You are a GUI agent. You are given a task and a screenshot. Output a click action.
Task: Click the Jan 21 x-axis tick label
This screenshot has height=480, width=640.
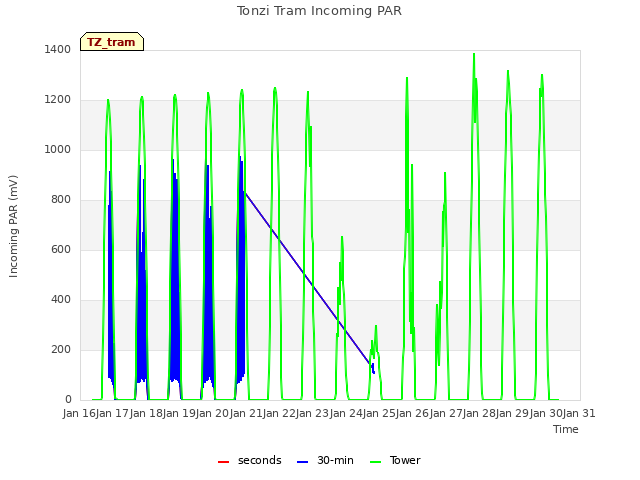[x=246, y=413]
